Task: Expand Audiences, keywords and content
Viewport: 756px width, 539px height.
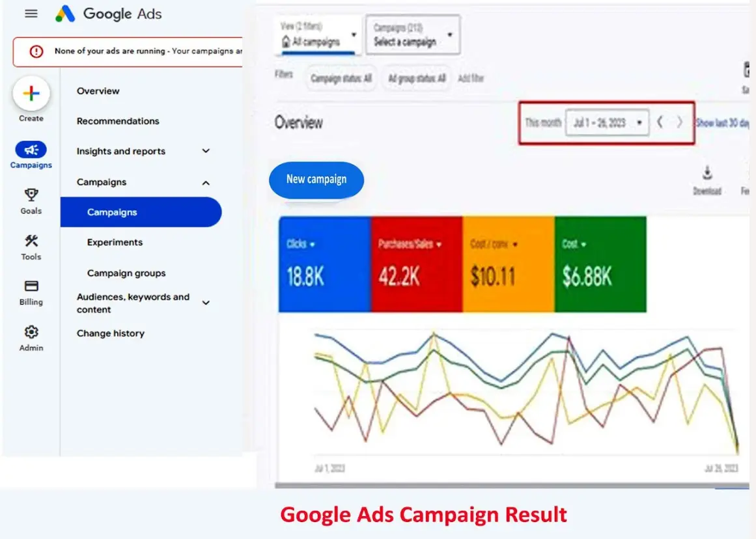Action: tap(206, 303)
